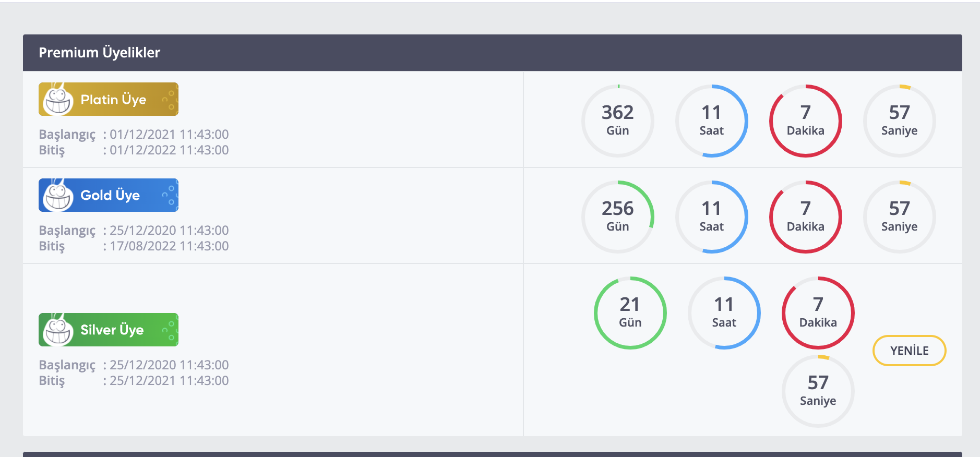Screen dimensions: 980x457
Task: Click Platin end date 01/12/2022 text
Action: point(169,150)
